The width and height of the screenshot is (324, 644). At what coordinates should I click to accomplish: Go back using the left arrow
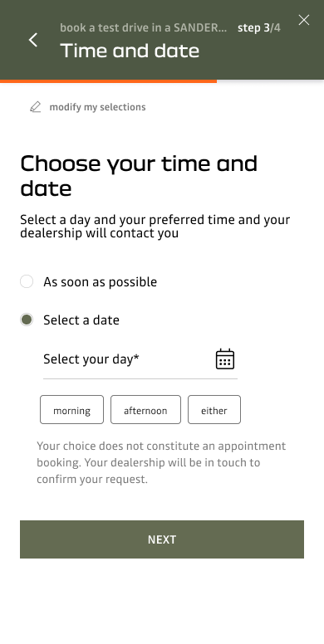point(33,40)
